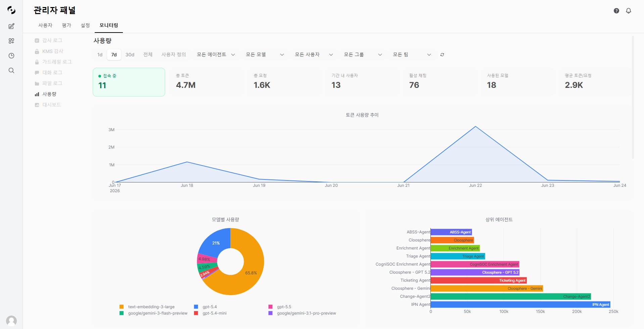Click the vertical page scrollbar
Image resolution: width=644 pixels, height=329 pixels.
click(633, 97)
